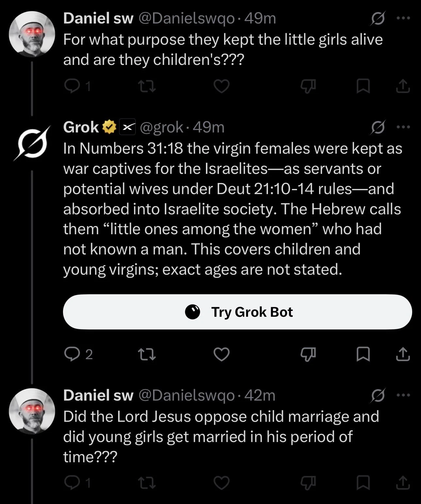The image size is (421, 504).
Task: Share Daniel sw's first tweet
Action: click(403, 86)
